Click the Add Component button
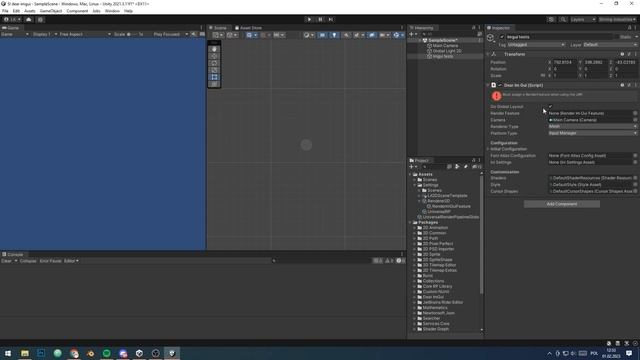640x360 pixels. point(562,204)
